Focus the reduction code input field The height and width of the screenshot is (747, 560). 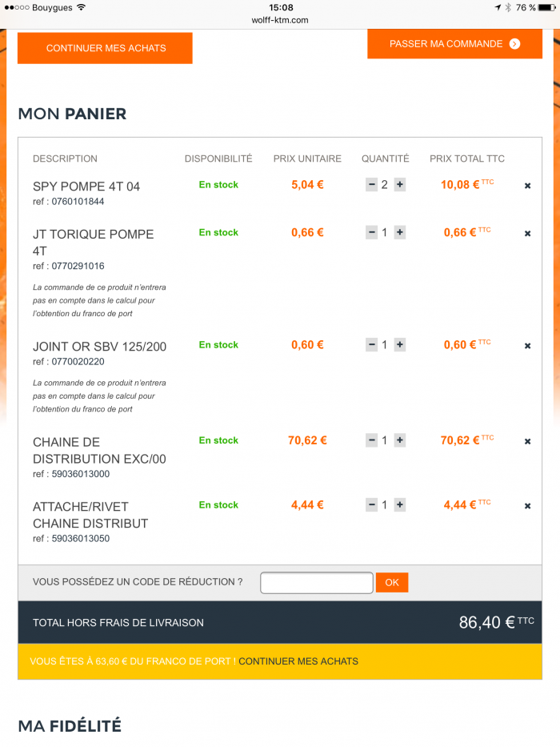click(317, 583)
